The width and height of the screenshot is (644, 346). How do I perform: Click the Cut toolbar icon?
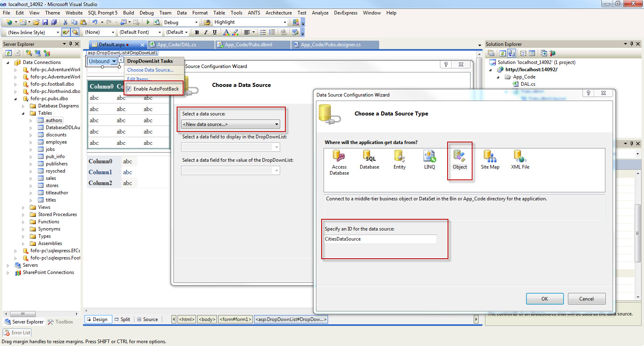coord(66,22)
